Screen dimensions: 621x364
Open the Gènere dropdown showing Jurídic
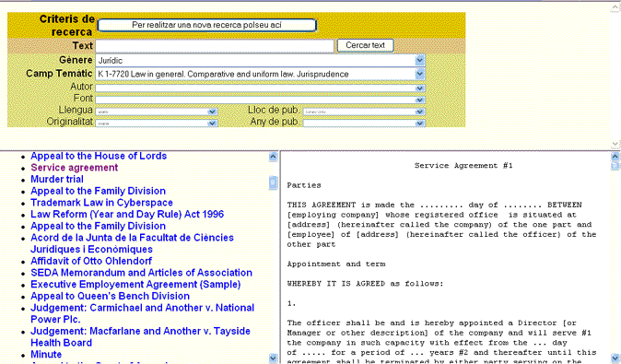[260, 61]
